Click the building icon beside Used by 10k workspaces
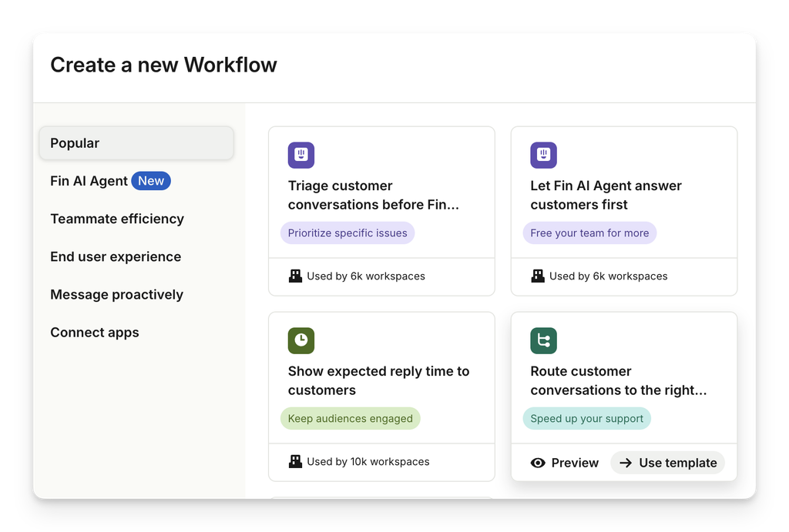The image size is (789, 532). (295, 461)
